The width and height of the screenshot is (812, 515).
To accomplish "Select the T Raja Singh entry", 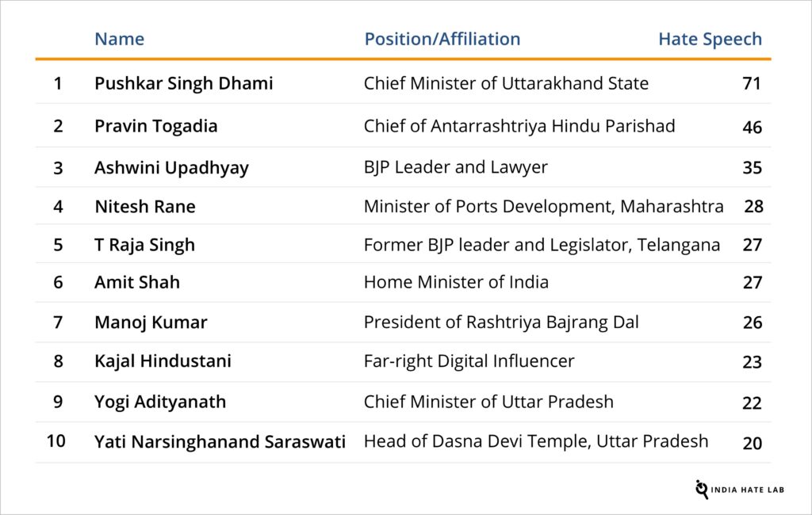I will (144, 245).
